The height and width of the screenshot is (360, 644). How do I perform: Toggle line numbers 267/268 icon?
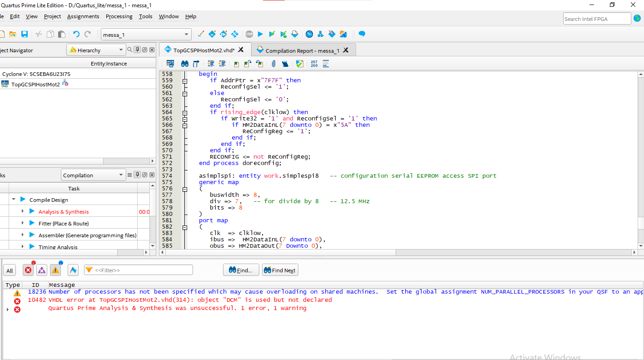(x=314, y=64)
